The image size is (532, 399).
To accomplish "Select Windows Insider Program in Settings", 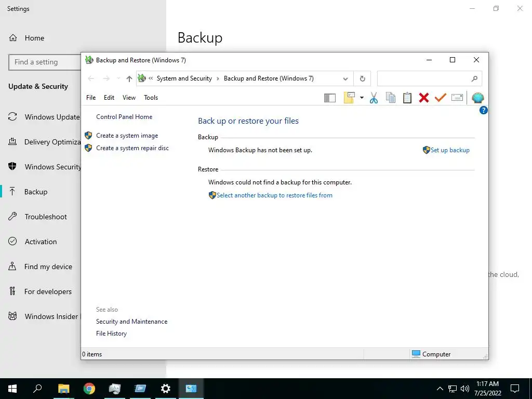I will (51, 316).
